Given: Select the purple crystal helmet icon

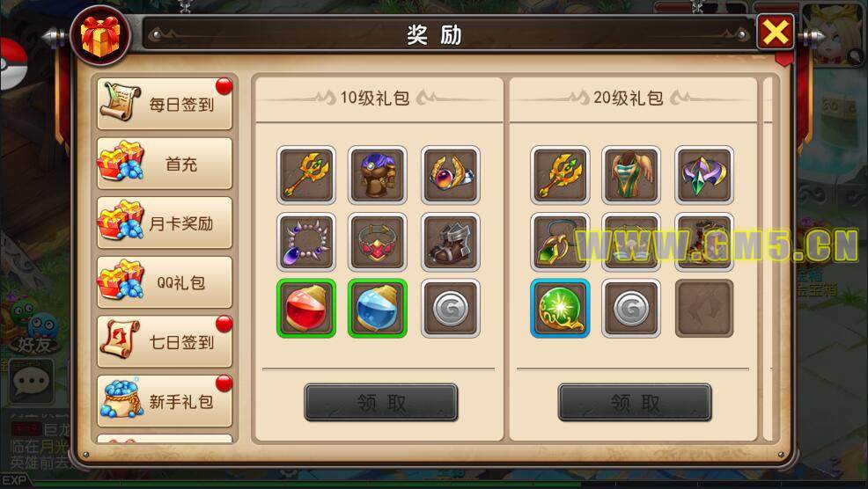Looking at the screenshot, I should click(x=704, y=175).
